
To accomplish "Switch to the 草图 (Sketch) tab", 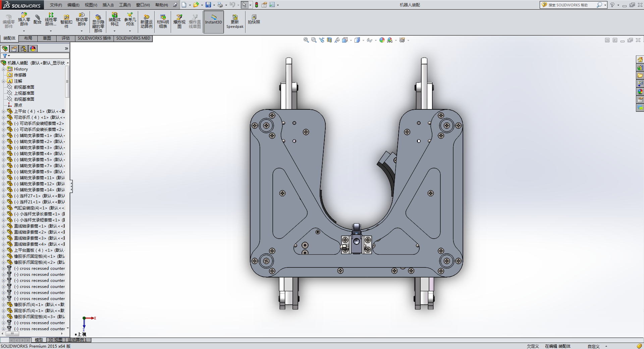I will click(47, 38).
